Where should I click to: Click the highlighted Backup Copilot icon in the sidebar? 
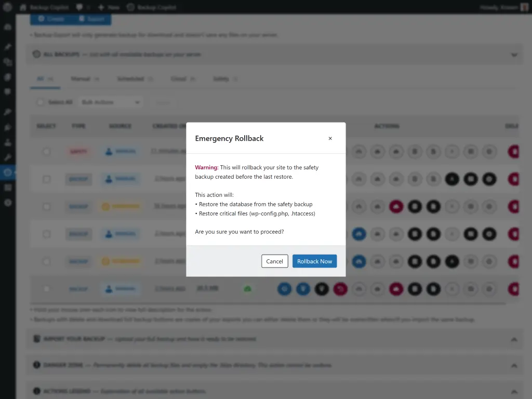point(8,171)
